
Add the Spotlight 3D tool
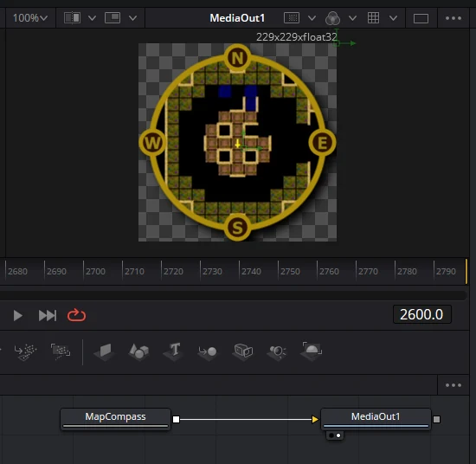click(x=277, y=351)
